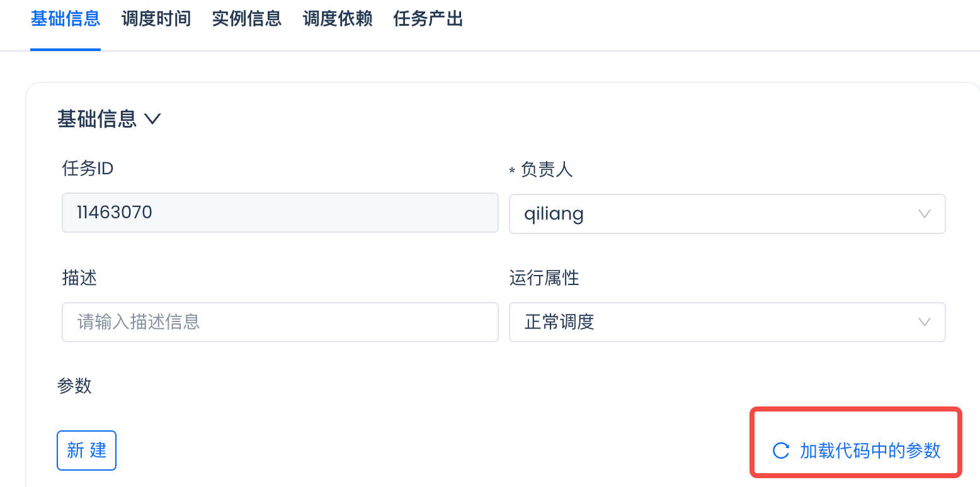Go to the 调度依赖 tab
Image resolution: width=980 pixels, height=487 pixels.
pyautogui.click(x=338, y=19)
